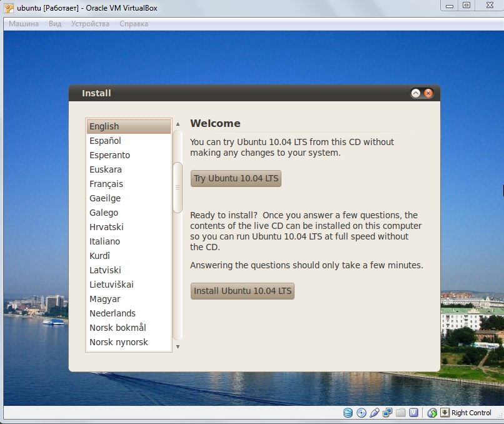
Task: Click the hard disk activity status icon
Action: click(x=348, y=413)
